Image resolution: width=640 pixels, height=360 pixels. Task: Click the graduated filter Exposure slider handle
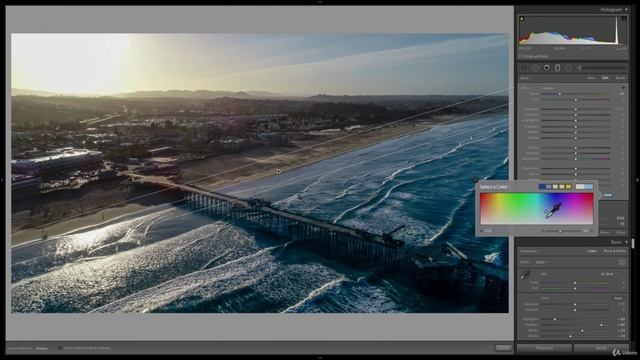click(576, 109)
